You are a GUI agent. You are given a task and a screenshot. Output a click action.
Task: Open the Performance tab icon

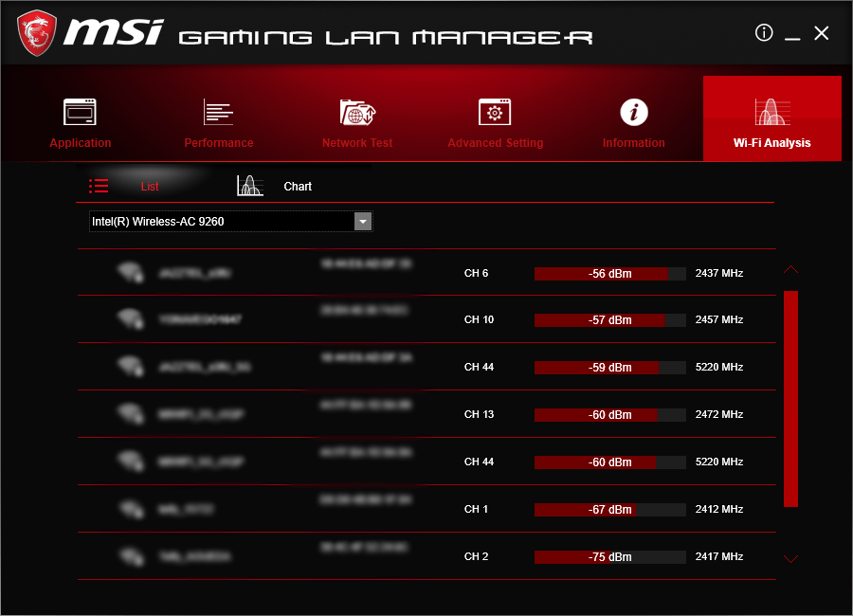pyautogui.click(x=218, y=112)
